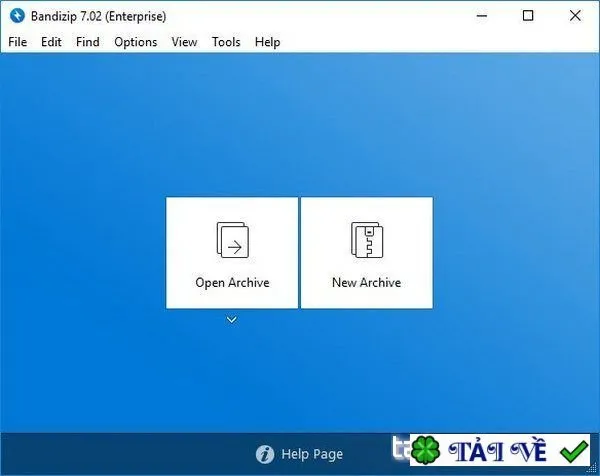Click the Open Archive tile
The image size is (600, 476).
pyautogui.click(x=232, y=253)
